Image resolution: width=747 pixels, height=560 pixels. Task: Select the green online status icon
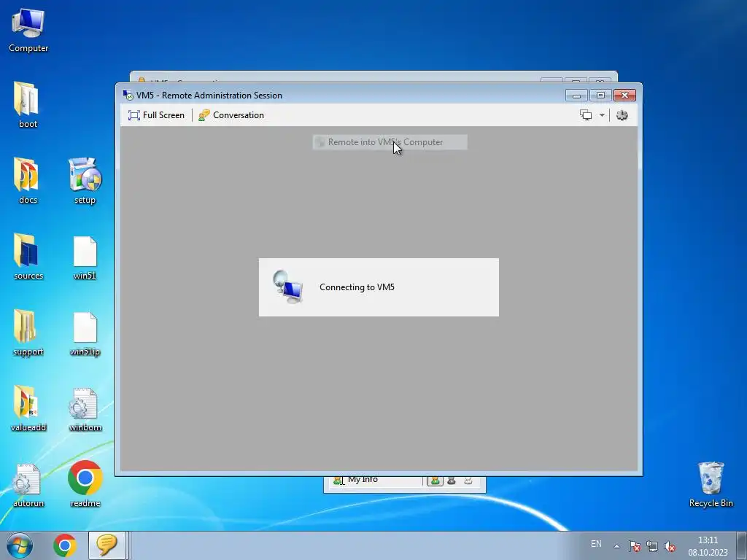point(435,481)
